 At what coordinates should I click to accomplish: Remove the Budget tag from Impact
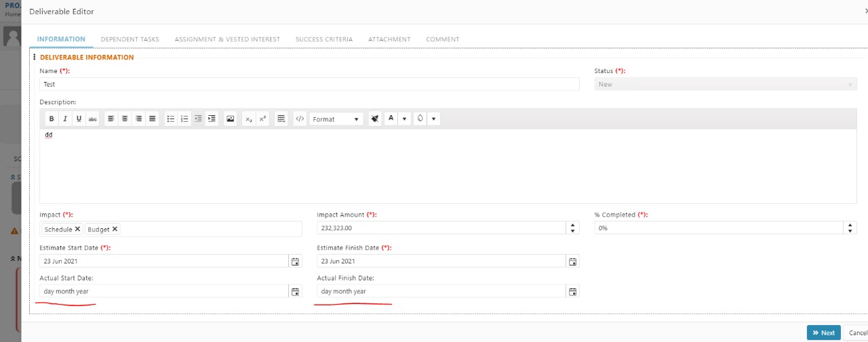pos(115,229)
